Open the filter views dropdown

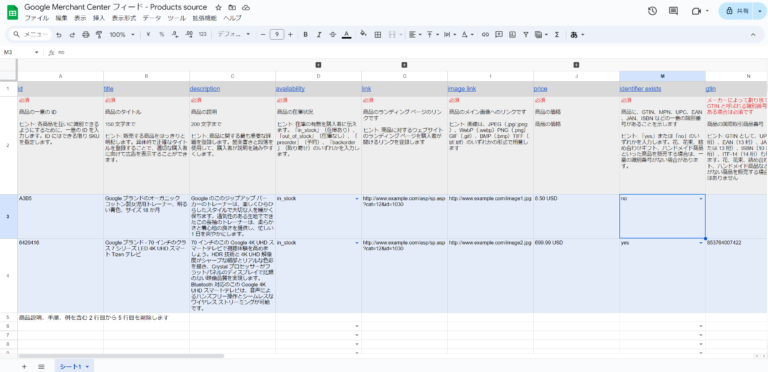tap(541, 35)
